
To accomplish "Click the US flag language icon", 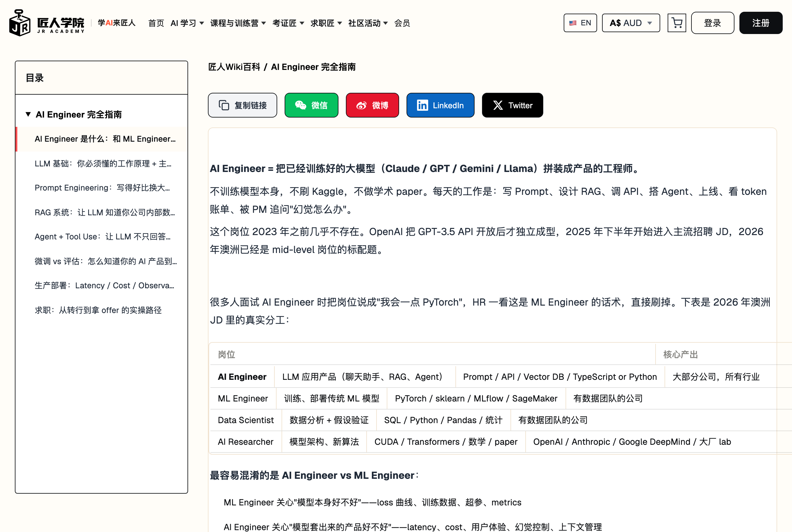I will (573, 23).
